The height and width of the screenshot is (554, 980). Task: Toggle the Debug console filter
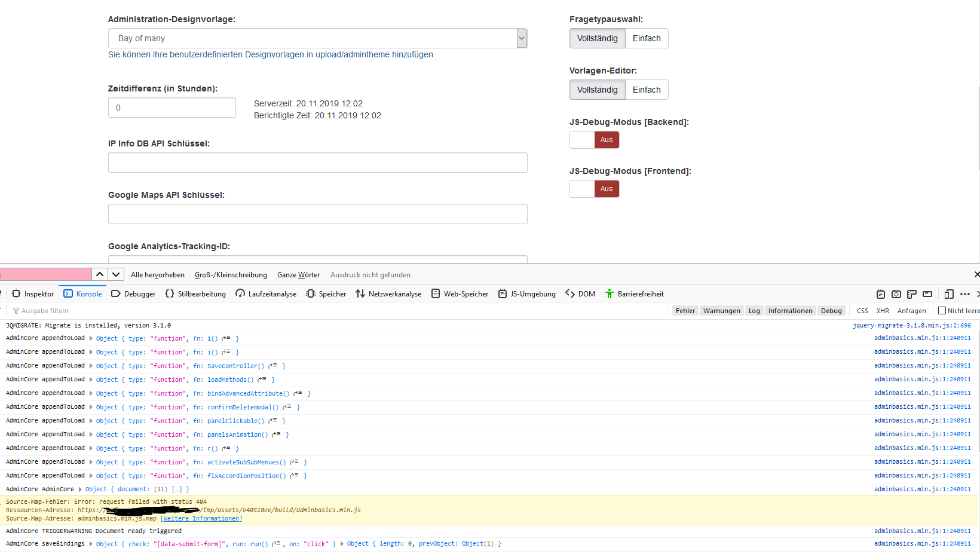coord(831,311)
